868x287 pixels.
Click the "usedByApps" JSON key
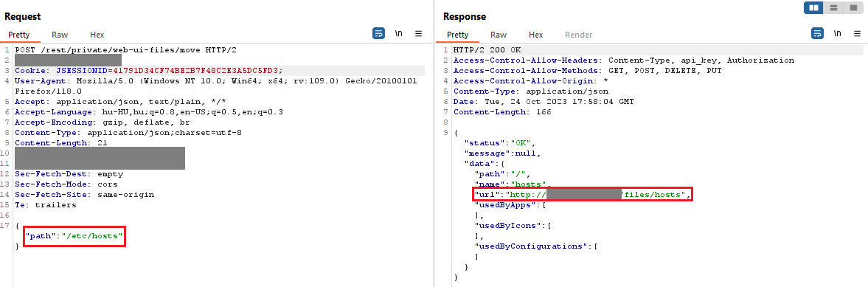pos(505,205)
